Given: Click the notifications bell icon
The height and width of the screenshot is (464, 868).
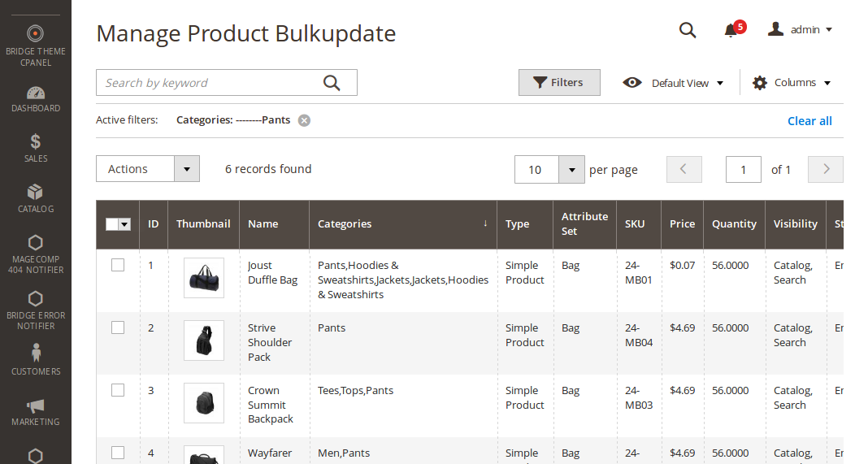Looking at the screenshot, I should 731,30.
